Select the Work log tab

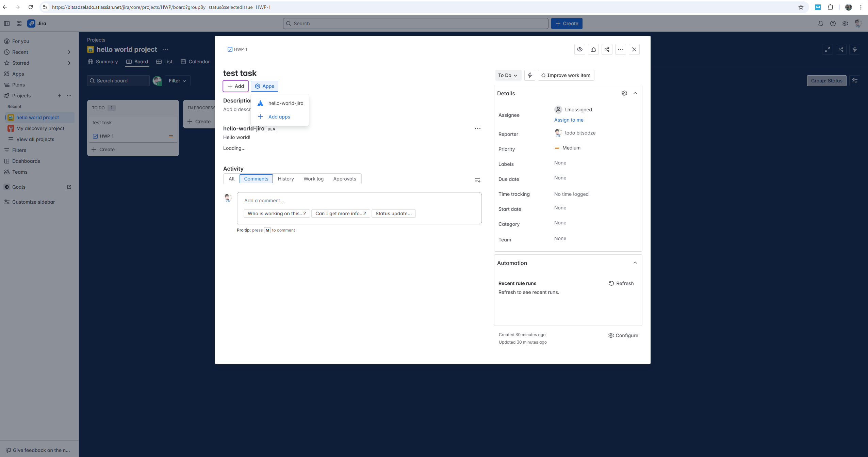pos(313,179)
